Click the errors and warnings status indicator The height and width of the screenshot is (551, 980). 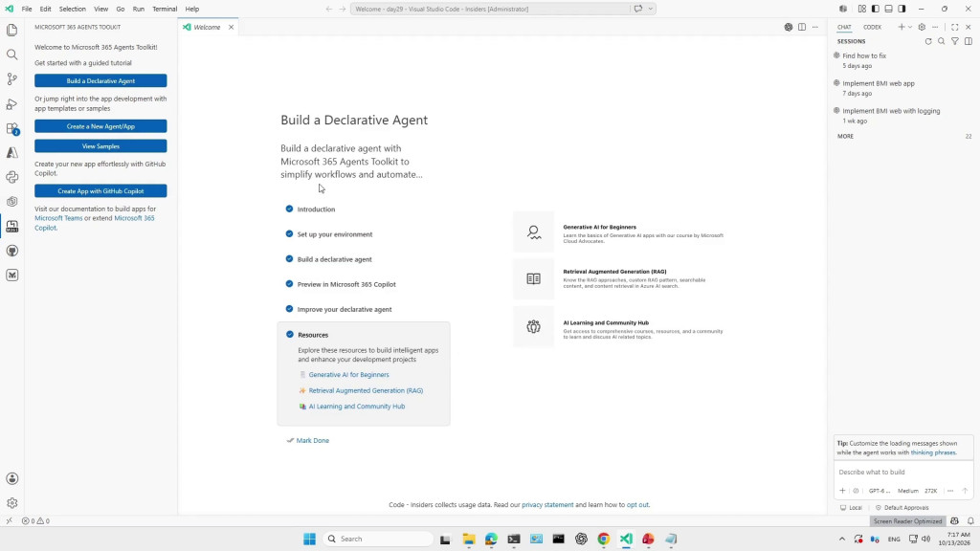(35, 521)
